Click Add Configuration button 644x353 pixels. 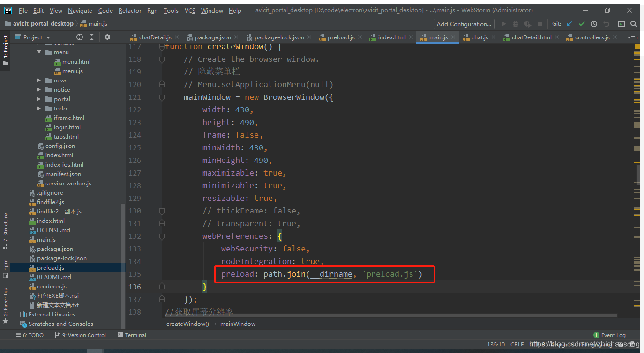tap(464, 24)
